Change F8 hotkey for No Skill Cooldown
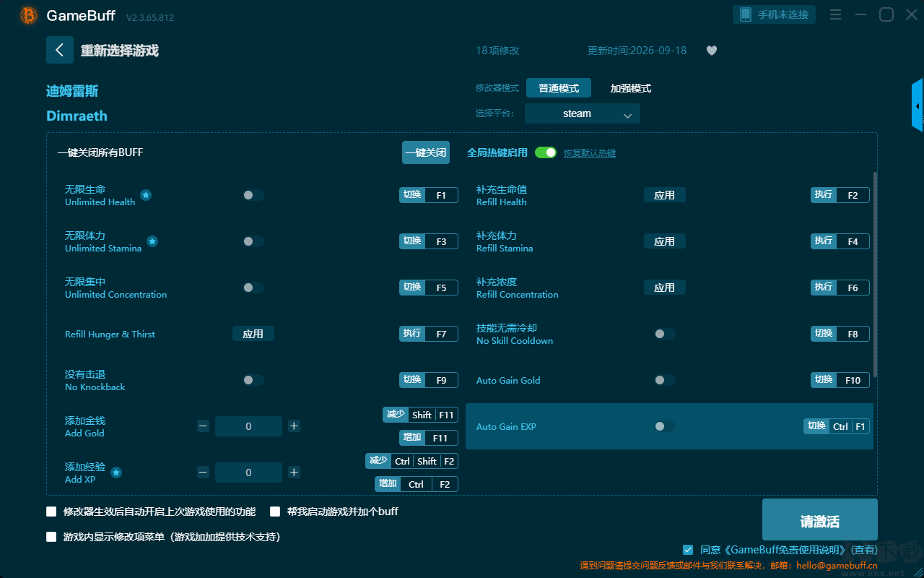 (853, 334)
